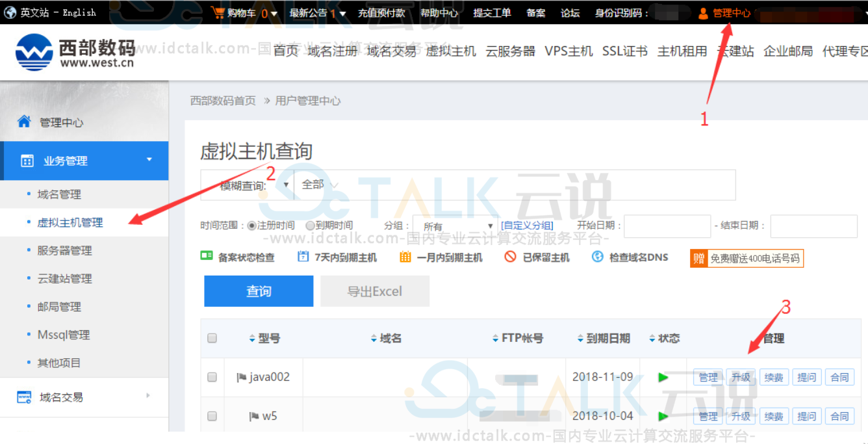Screen dimensions: 868x444
Task: Click the globe icon beside 英文站 - English
Action: 10,12
